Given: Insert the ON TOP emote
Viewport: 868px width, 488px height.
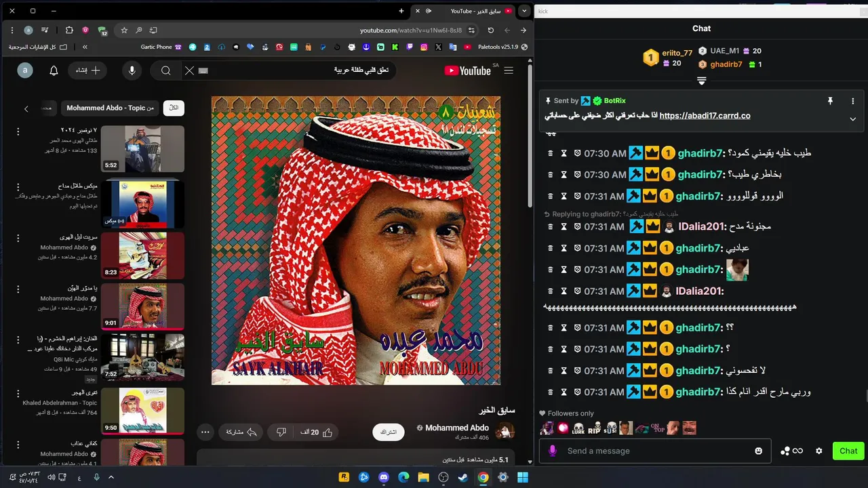Looking at the screenshot, I should coord(658,428).
